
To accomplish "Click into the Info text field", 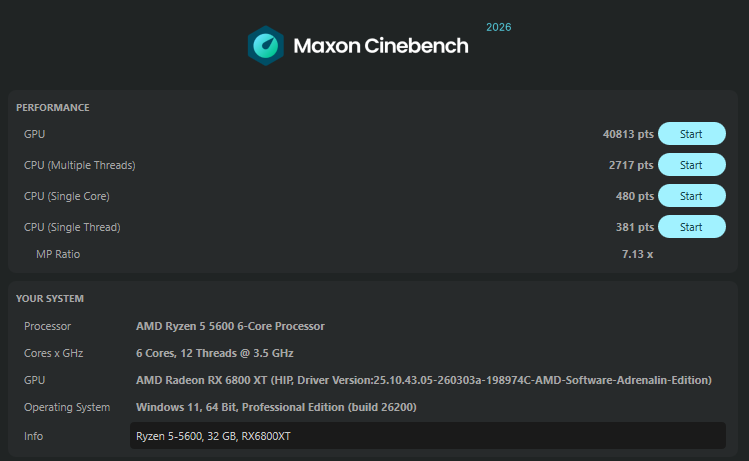I will pyautogui.click(x=428, y=436).
